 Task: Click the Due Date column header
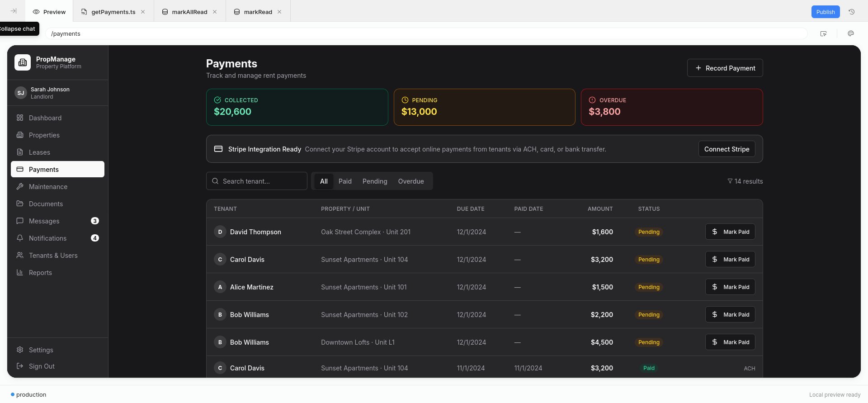point(471,209)
